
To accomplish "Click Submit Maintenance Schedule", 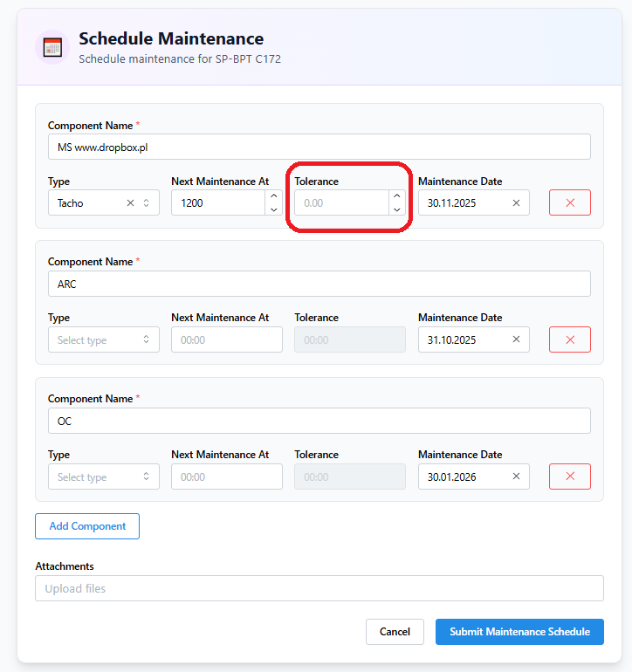I will pyautogui.click(x=519, y=632).
